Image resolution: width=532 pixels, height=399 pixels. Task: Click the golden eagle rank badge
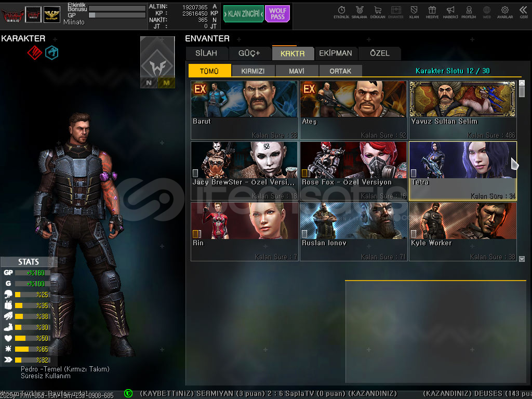tap(51, 15)
